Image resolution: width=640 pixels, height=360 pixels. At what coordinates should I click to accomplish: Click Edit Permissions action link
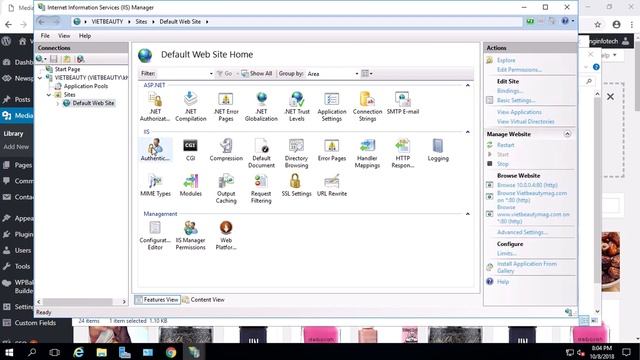(x=519, y=70)
